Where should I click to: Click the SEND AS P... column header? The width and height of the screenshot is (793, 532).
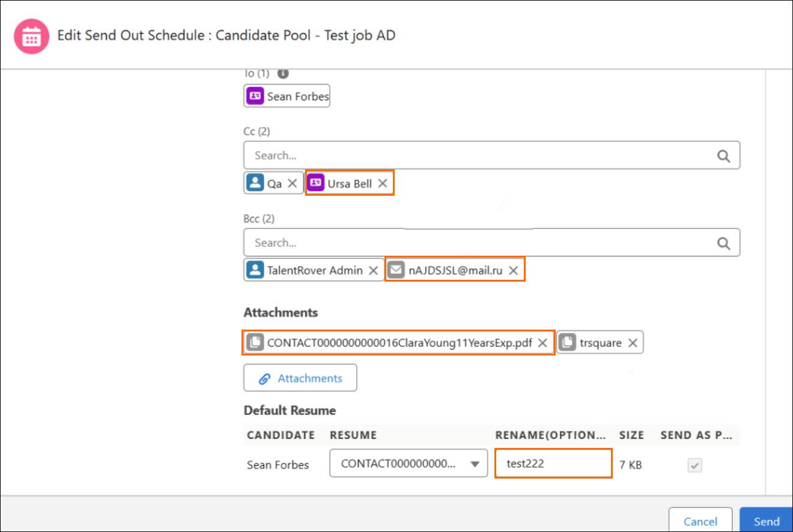[696, 435]
